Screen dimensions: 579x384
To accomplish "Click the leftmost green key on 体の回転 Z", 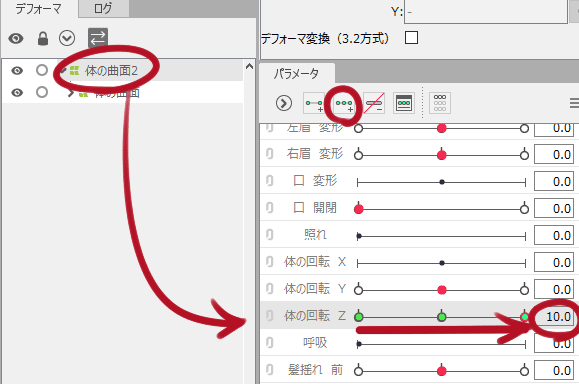I will coord(359,317).
